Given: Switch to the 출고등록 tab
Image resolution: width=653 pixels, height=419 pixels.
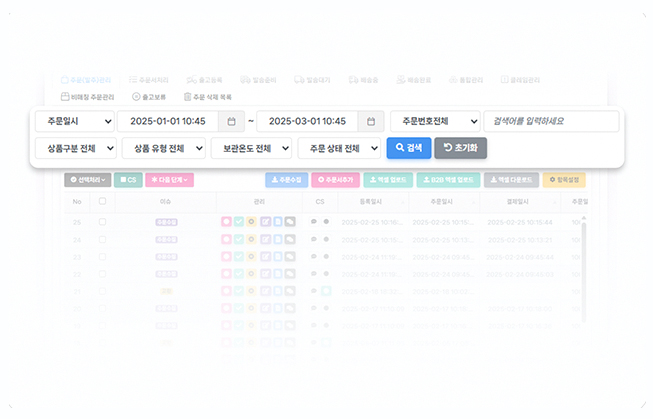Looking at the screenshot, I should pyautogui.click(x=204, y=80).
